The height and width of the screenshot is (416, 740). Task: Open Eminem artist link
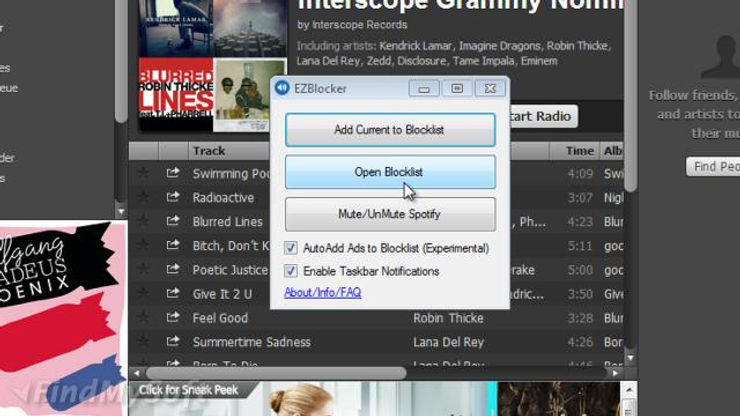(539, 61)
